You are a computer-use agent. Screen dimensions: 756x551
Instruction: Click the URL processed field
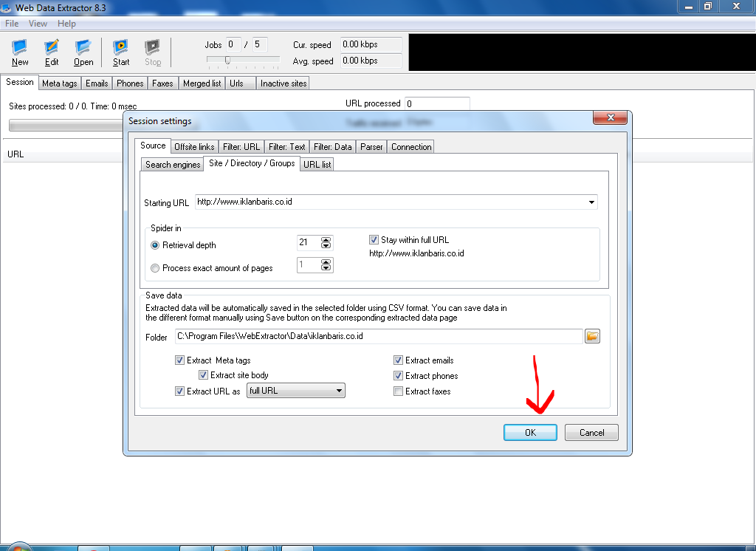point(437,103)
